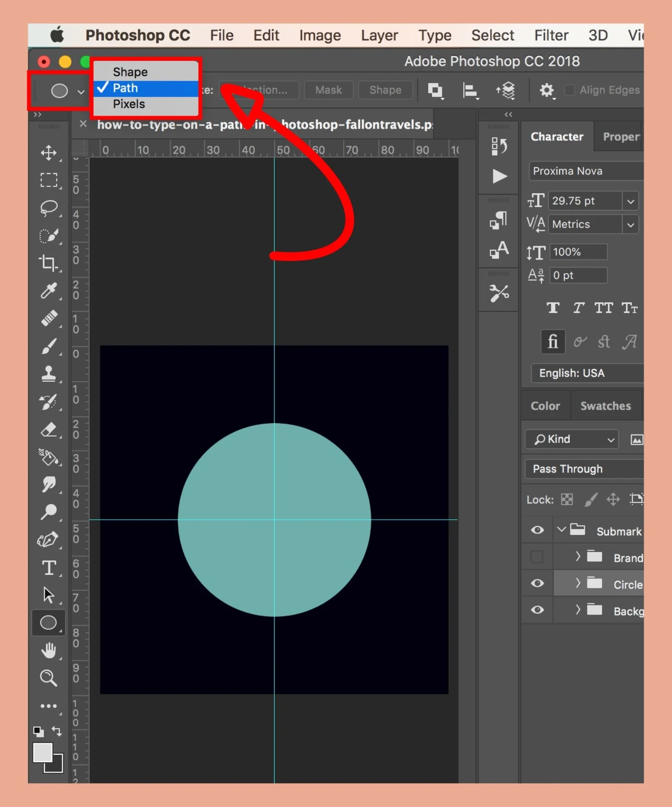Toggle Faux Bold text style
Viewport: 672px width, 807px height.
[x=553, y=308]
